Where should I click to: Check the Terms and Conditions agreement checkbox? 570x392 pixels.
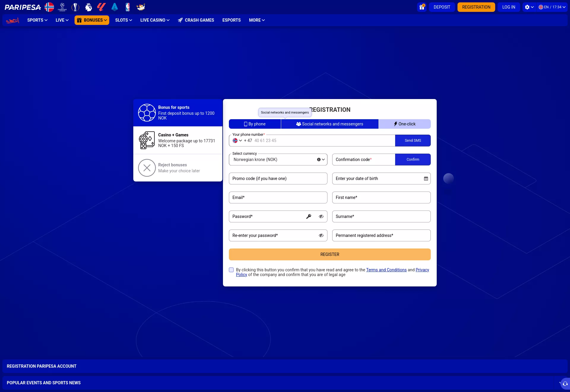[x=231, y=270]
